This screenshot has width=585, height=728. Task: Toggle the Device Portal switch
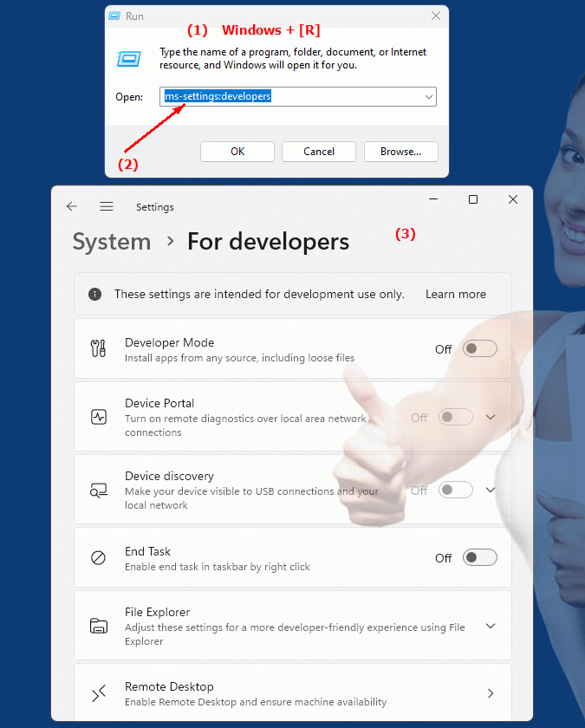[x=456, y=417]
